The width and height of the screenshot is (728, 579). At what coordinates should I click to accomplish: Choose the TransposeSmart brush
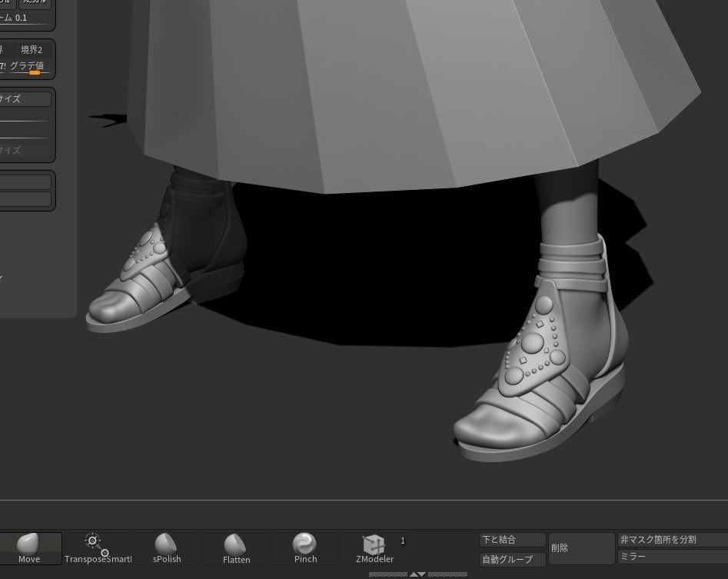pos(98,548)
